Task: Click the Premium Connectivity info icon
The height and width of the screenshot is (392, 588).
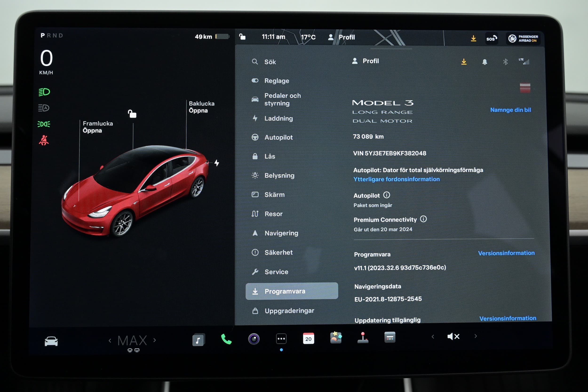Action: (423, 219)
